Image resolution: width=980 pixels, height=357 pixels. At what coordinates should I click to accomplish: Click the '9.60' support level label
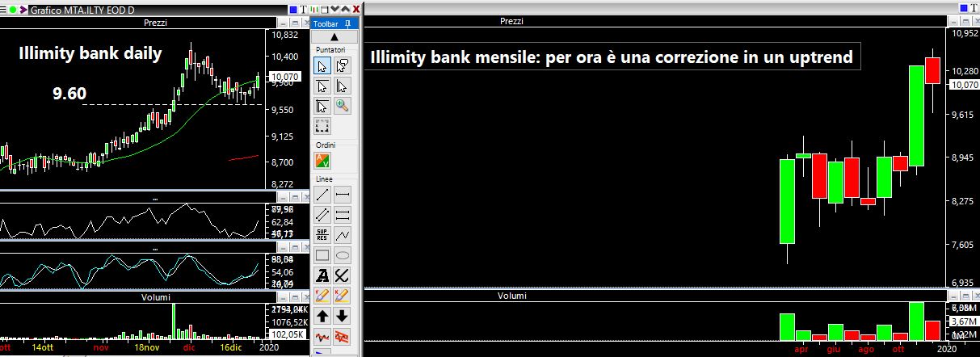pyautogui.click(x=69, y=94)
